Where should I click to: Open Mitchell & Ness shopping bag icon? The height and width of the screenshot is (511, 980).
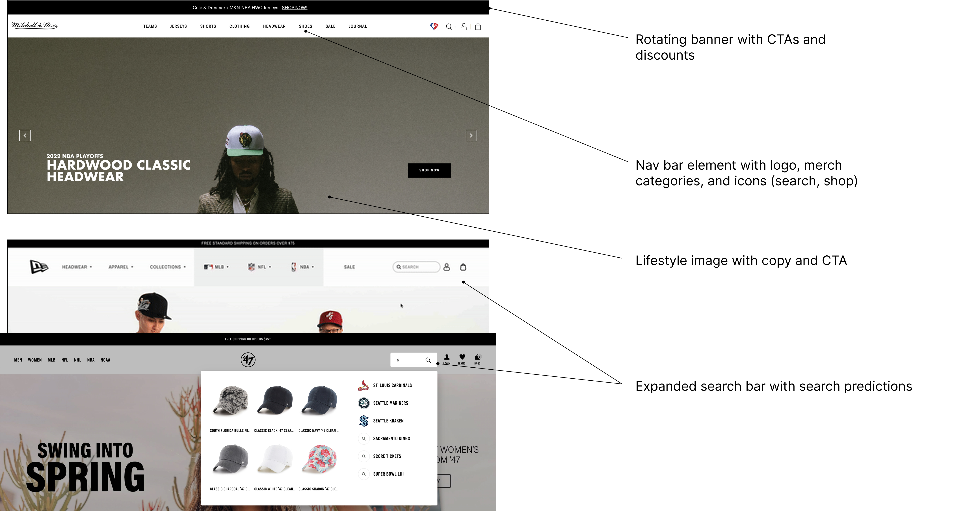pyautogui.click(x=478, y=27)
